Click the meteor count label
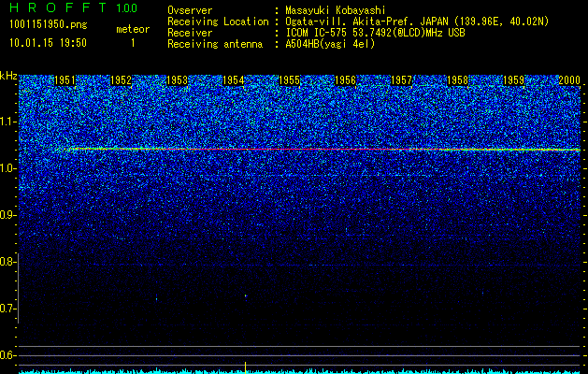The width and height of the screenshot is (588, 374). coord(133,29)
